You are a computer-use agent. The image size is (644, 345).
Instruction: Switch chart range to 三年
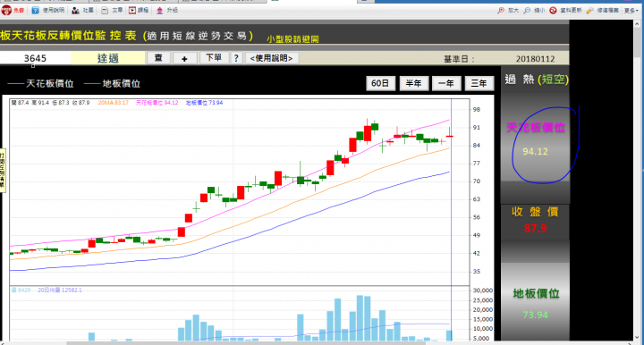point(479,83)
